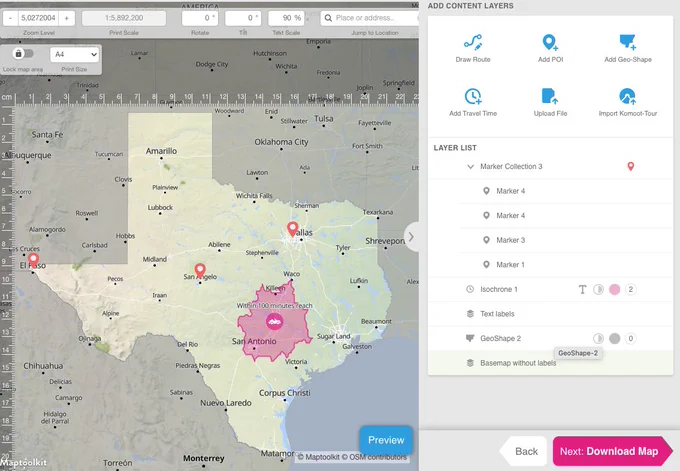This screenshot has width=680, height=471.
Task: Click the 'Within 100 minutes reach' map label
Action: [x=274, y=305]
